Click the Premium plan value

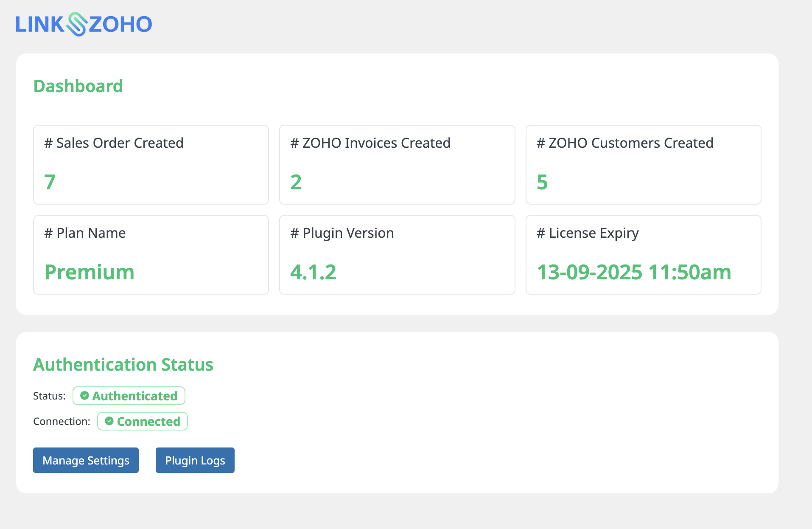point(90,272)
